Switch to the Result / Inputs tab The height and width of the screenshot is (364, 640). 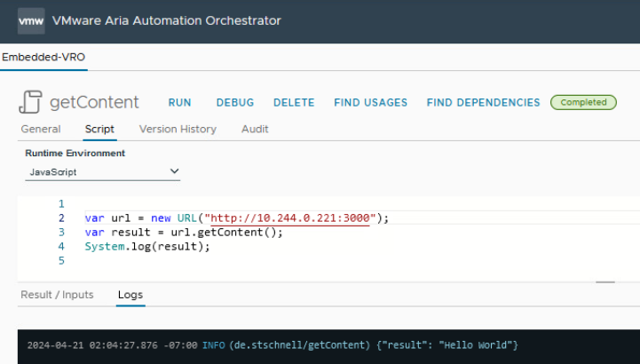coord(57,295)
